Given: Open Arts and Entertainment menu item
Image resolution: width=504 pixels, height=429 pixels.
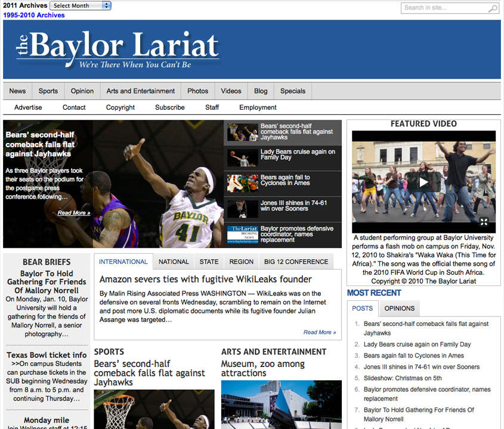Looking at the screenshot, I should [x=141, y=91].
